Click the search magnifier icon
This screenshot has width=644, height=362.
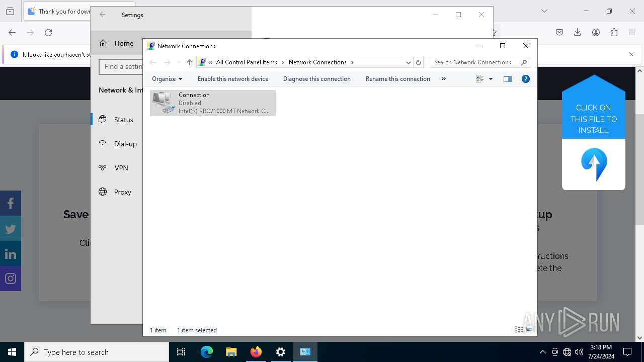pyautogui.click(x=524, y=62)
